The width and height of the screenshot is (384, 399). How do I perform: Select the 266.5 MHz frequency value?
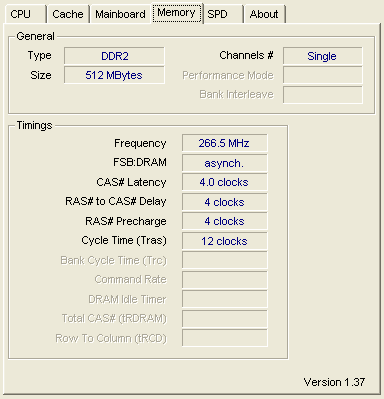(225, 143)
